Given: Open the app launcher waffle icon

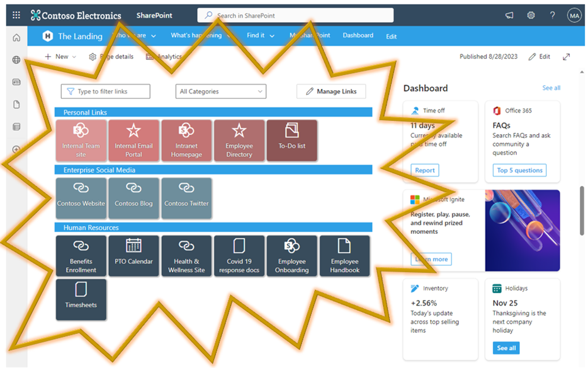Looking at the screenshot, I should pyautogui.click(x=16, y=15).
